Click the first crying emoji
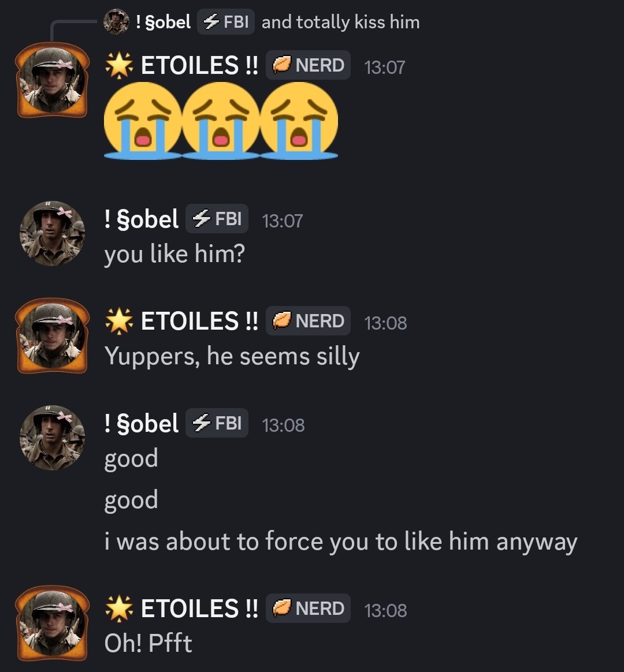 [143, 121]
